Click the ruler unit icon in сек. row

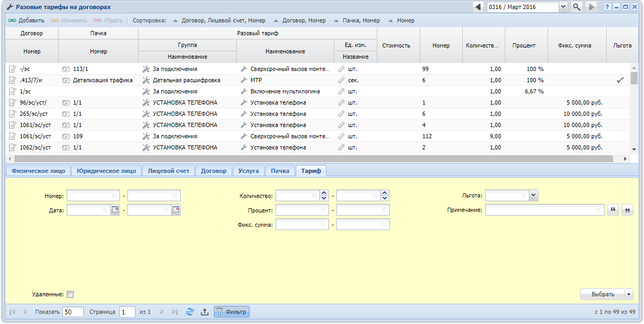click(341, 80)
